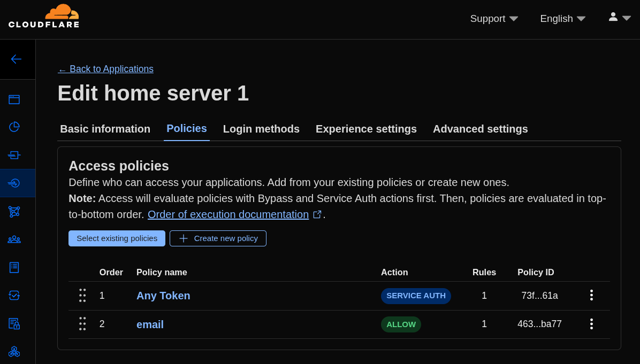This screenshot has height=364, width=640.
Task: Click the Action column header
Action: pos(394,272)
